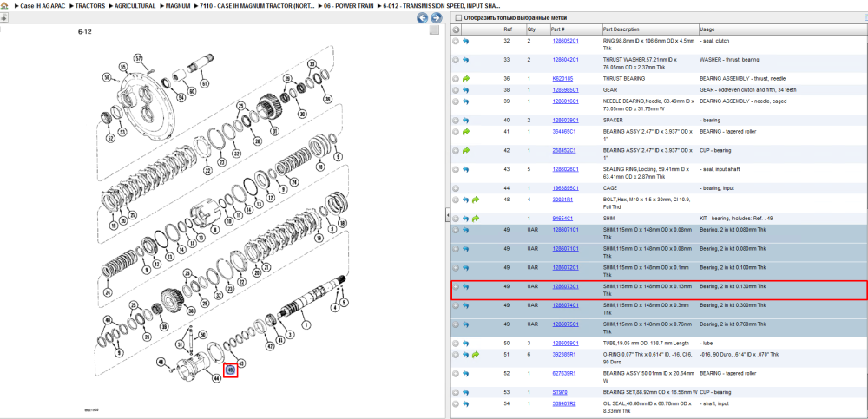
Task: Click the square button at diagram corner
Action: [435, 29]
